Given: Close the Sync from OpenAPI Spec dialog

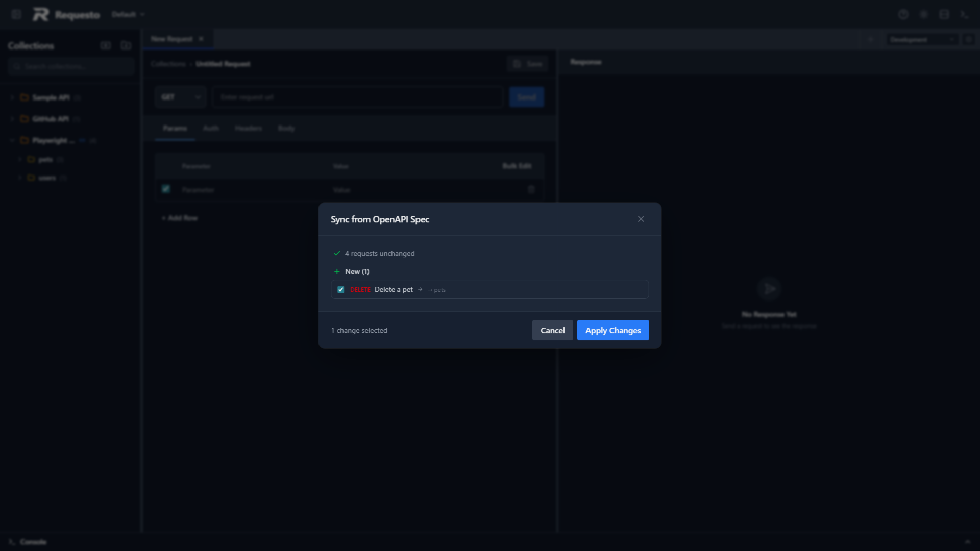Looking at the screenshot, I should pos(641,219).
